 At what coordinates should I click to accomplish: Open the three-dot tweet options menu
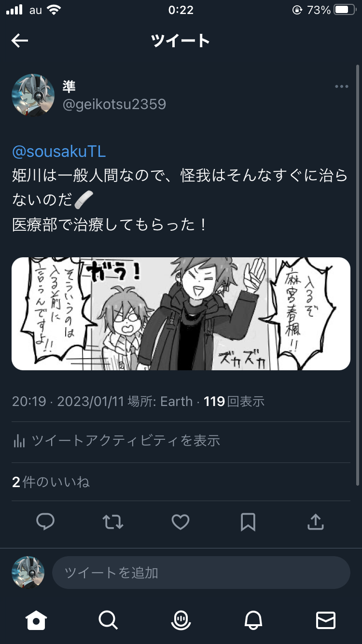pyautogui.click(x=342, y=86)
